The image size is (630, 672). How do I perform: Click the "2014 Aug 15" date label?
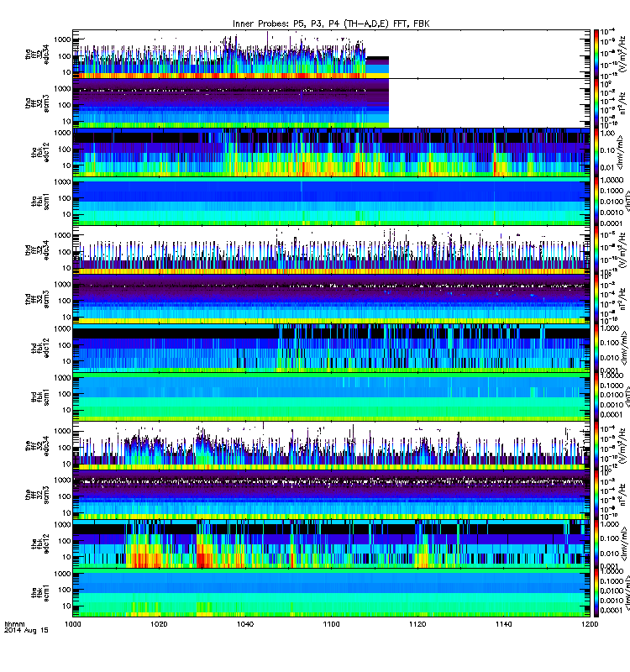26,631
